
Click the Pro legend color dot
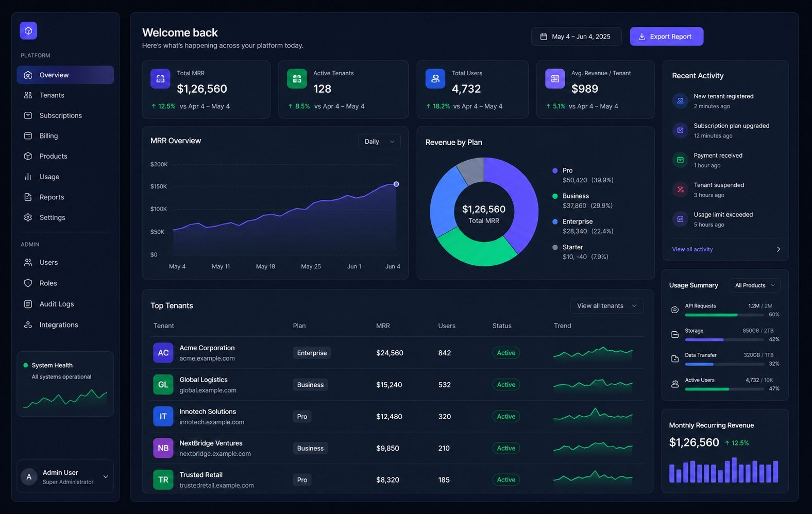[x=555, y=170]
